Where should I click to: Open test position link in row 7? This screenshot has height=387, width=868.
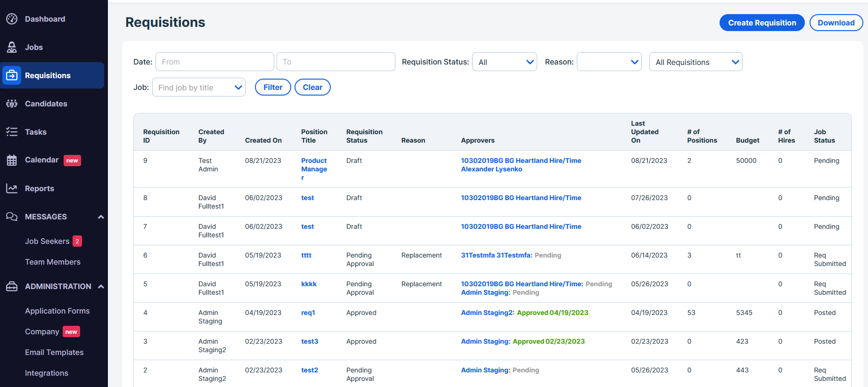click(308, 226)
